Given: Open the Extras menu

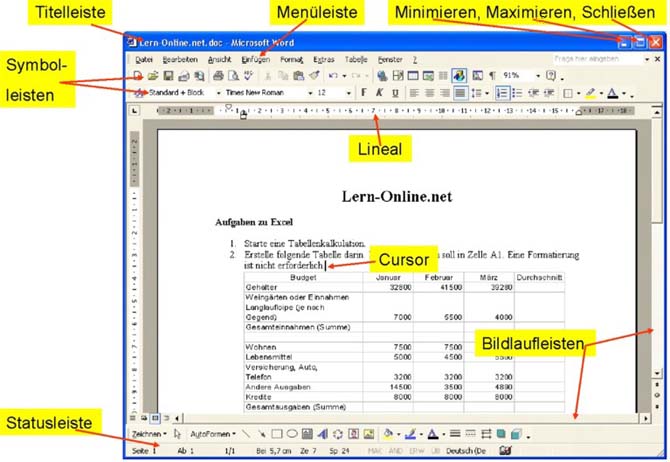Looking at the screenshot, I should (323, 60).
